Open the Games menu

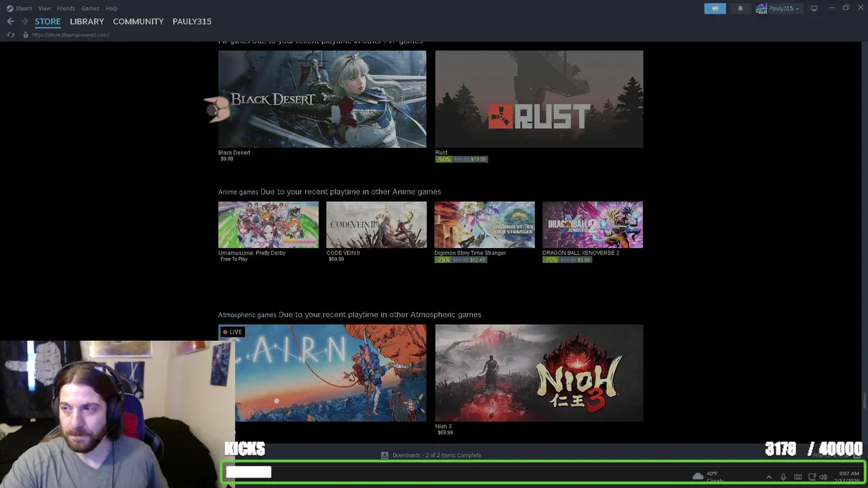pyautogui.click(x=90, y=8)
